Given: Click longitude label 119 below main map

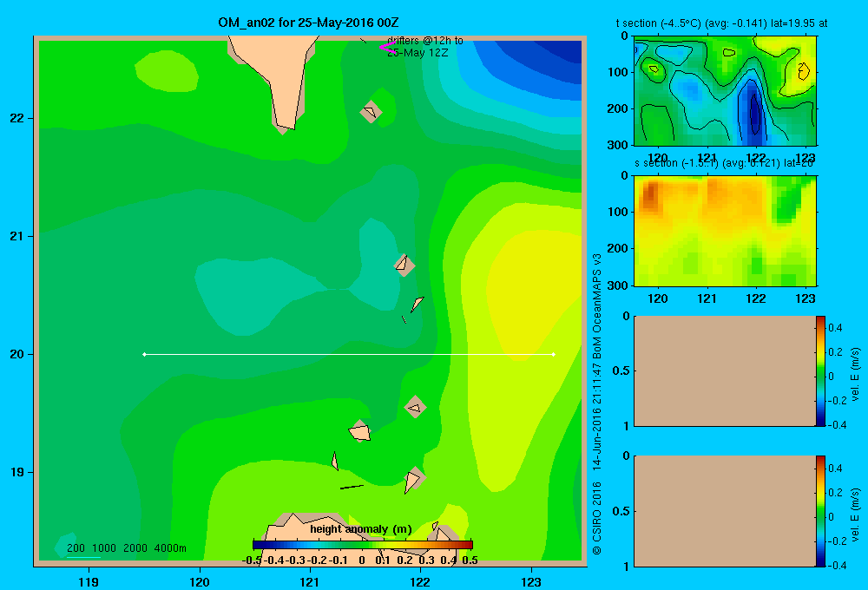Looking at the screenshot, I should click(x=89, y=581).
